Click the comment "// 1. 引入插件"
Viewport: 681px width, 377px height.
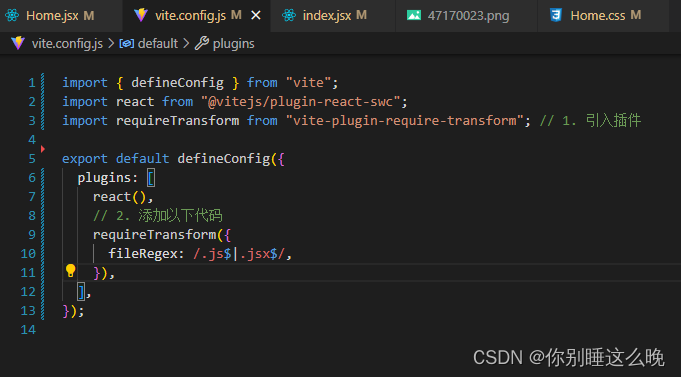590,120
